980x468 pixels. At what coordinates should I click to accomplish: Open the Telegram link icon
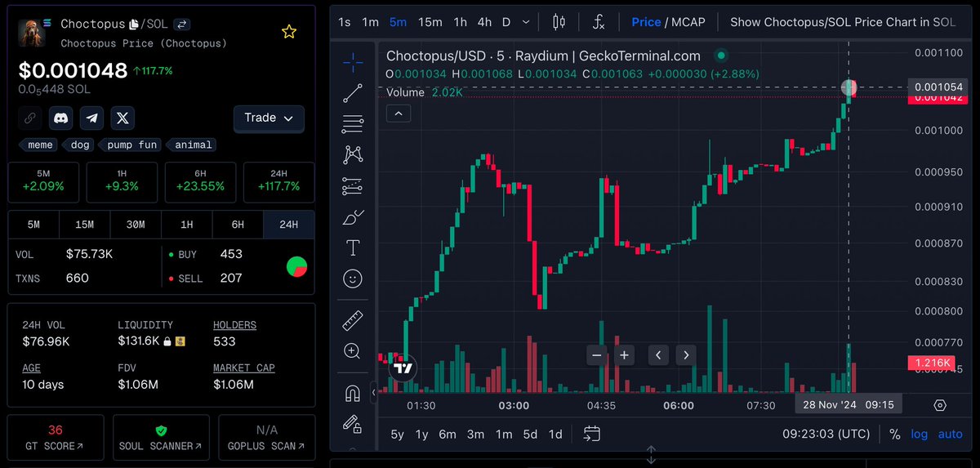(92, 118)
